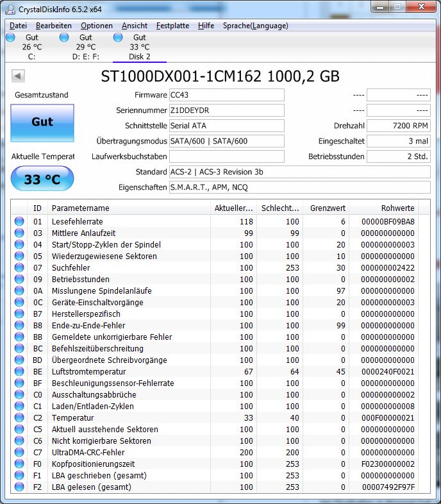Screen dimensions: 441x504
Task: Click the empty Laufwerksbuchstaben field
Action: (227, 156)
